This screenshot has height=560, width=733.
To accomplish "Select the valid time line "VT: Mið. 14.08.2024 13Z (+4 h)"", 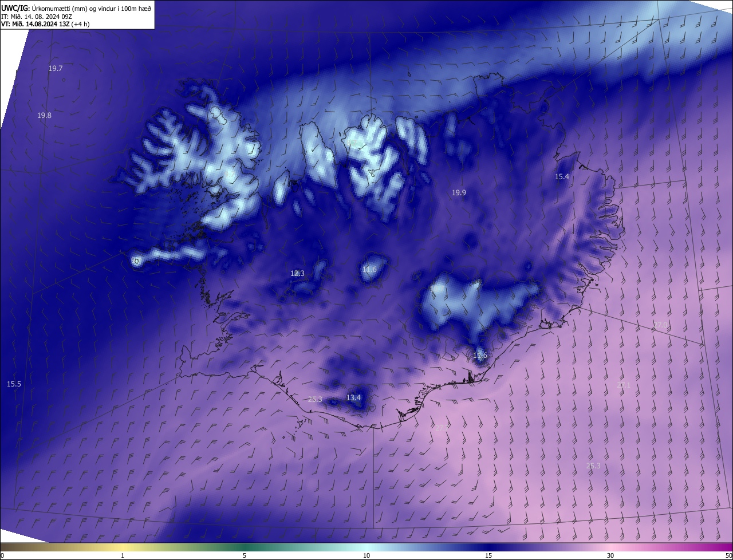I will 45,24.
